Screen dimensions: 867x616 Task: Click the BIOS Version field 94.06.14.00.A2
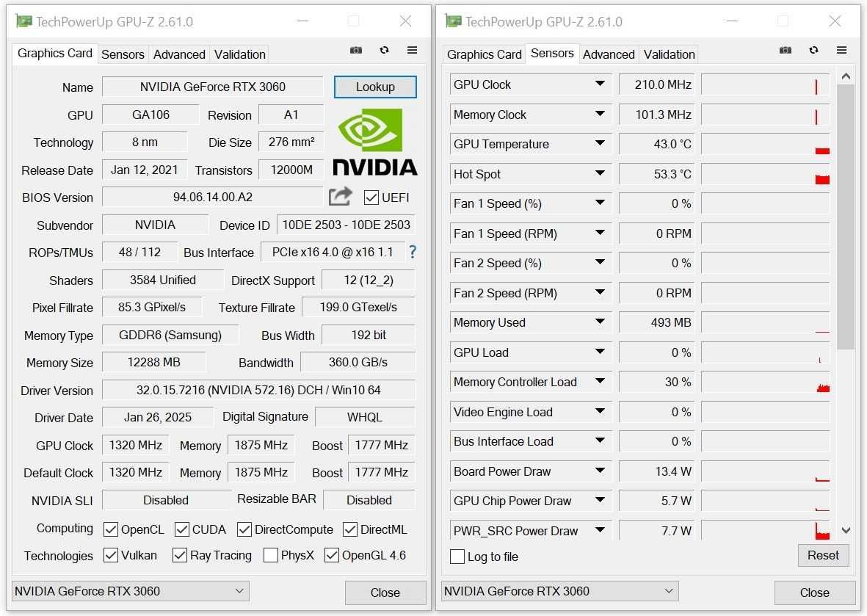pos(213,198)
